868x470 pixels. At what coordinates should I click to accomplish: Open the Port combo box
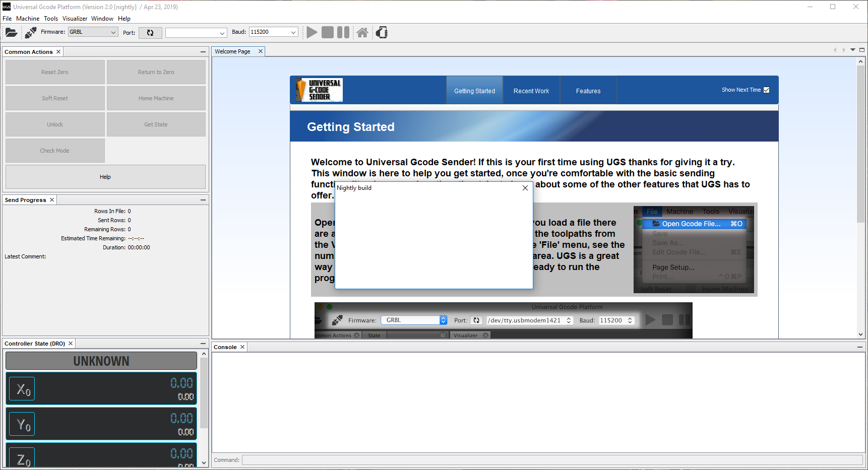tap(196, 33)
